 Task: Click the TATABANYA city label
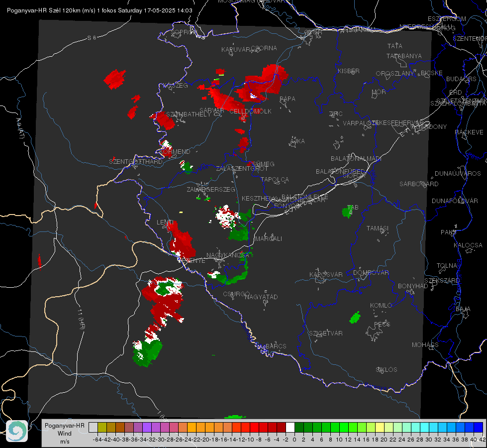(x=404, y=56)
